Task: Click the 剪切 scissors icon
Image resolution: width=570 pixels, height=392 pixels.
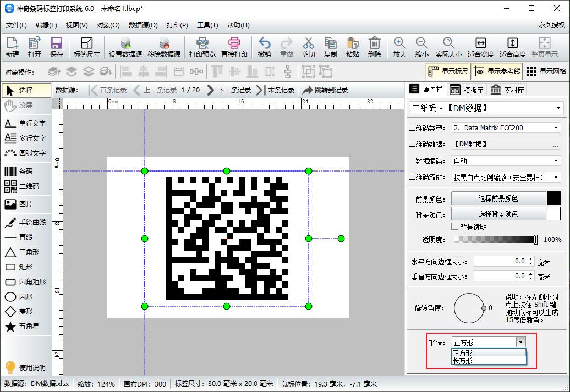Action: 308,47
